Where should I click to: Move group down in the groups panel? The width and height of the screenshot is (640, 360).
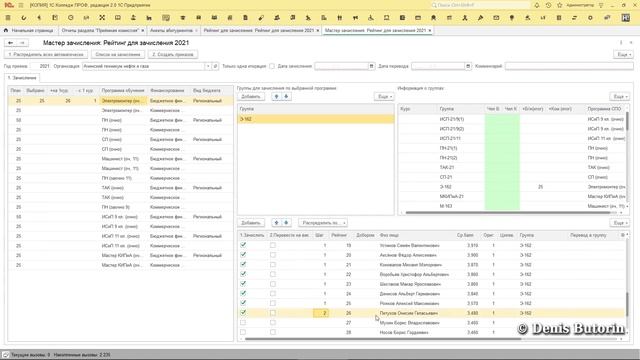click(x=286, y=97)
